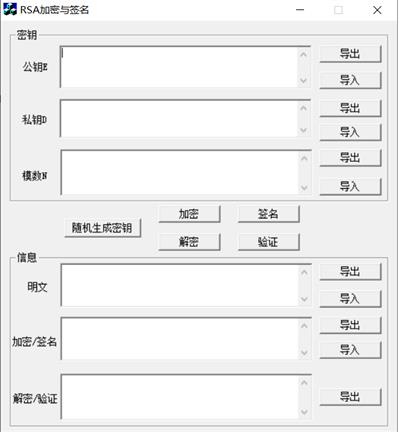Export the 加密/签名 result with 导出
Screen dimensions: 399x432
point(350,325)
